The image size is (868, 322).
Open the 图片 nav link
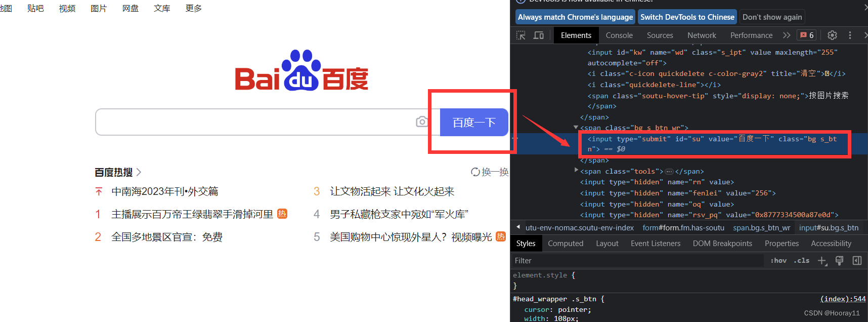point(99,8)
